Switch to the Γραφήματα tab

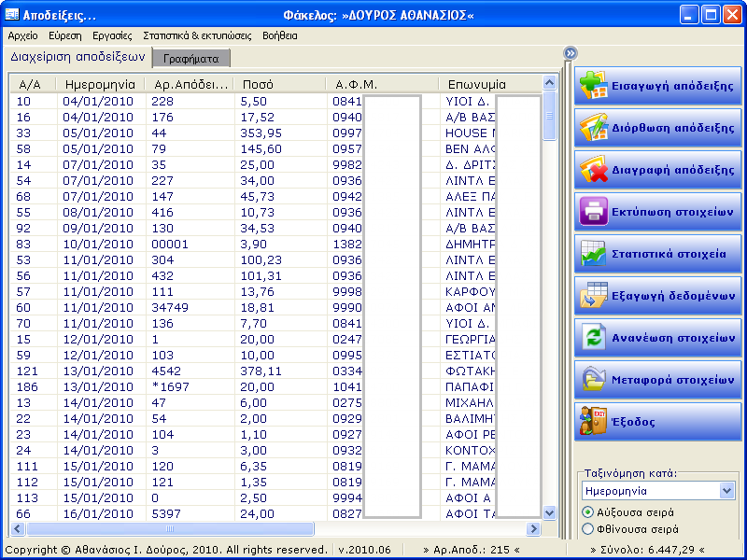(191, 59)
